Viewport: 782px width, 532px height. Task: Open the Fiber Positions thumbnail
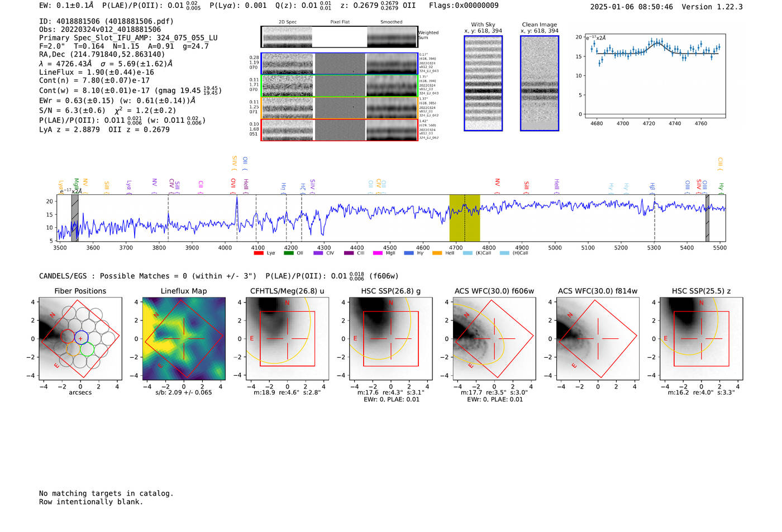(x=80, y=338)
